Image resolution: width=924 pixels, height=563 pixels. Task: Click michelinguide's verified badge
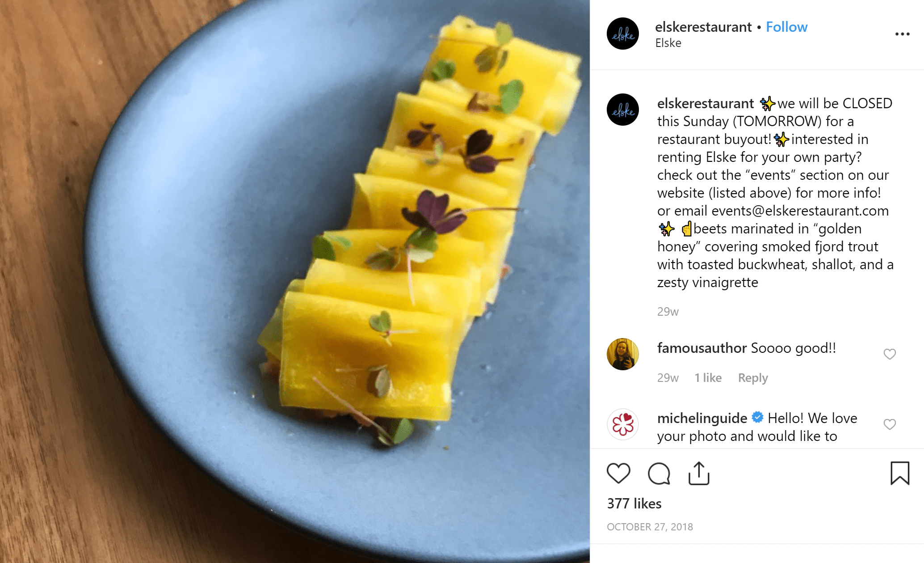[x=757, y=418]
